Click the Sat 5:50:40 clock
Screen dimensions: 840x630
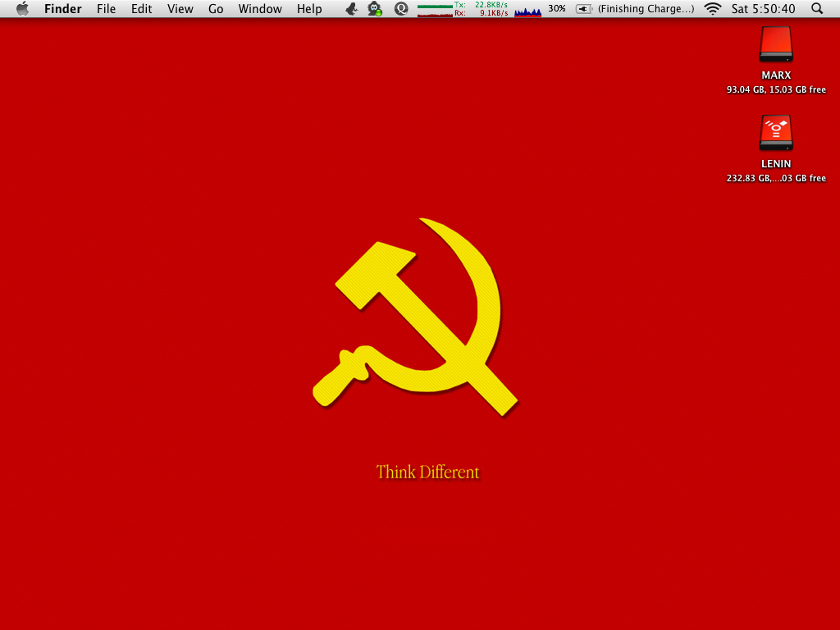click(x=763, y=9)
